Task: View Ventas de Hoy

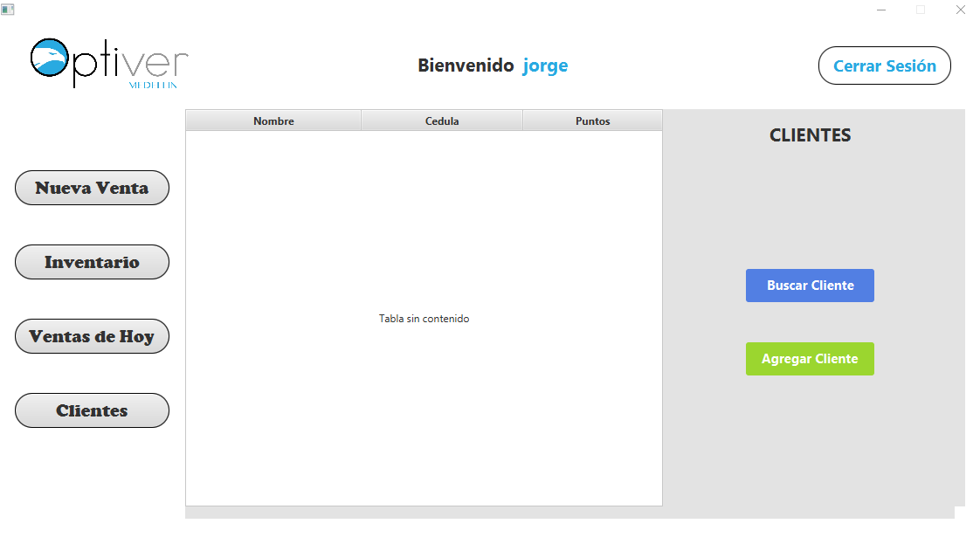Action: [92, 335]
